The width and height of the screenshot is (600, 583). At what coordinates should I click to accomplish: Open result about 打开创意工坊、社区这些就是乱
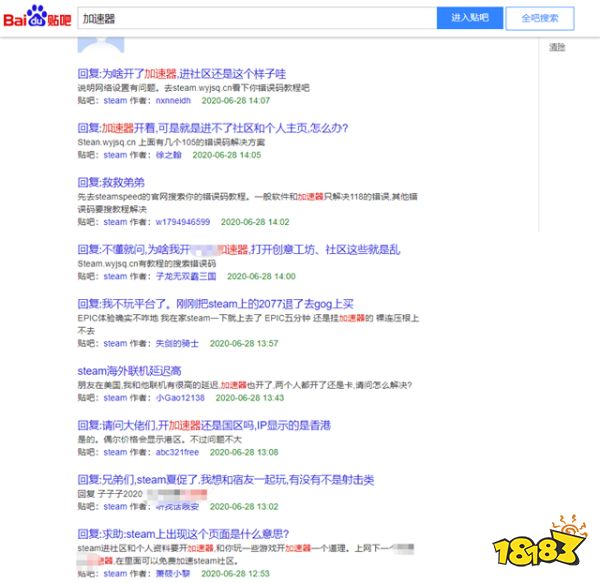point(239,249)
